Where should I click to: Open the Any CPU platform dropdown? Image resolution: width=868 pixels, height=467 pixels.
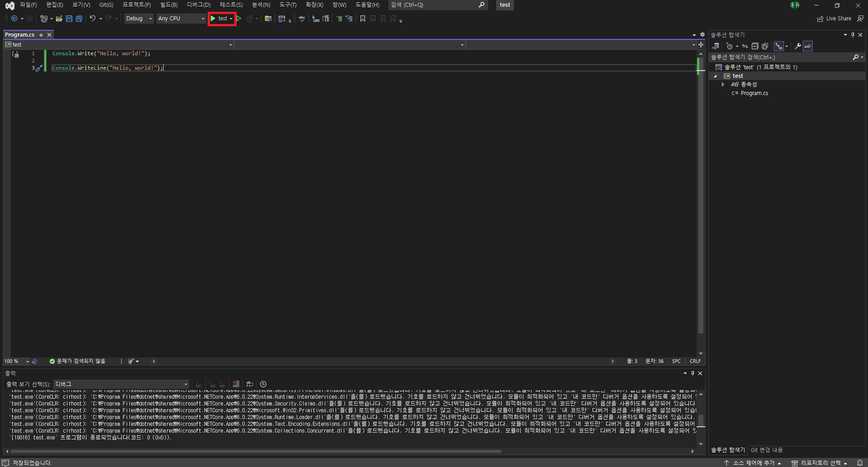181,19
